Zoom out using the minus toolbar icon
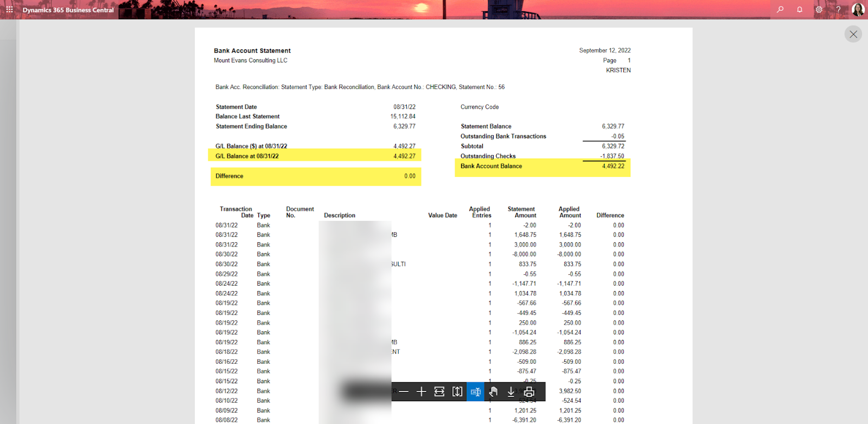Image resolution: width=868 pixels, height=424 pixels. 404,391
